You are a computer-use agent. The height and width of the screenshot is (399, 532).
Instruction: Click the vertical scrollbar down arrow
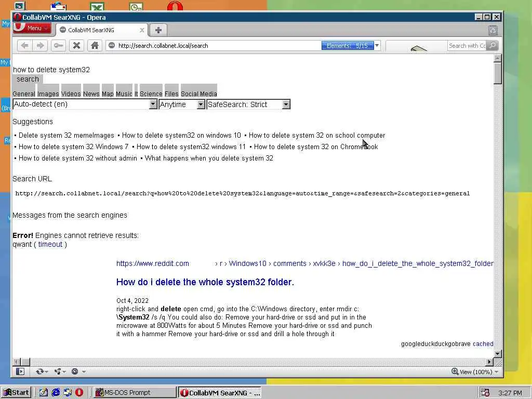point(497,353)
